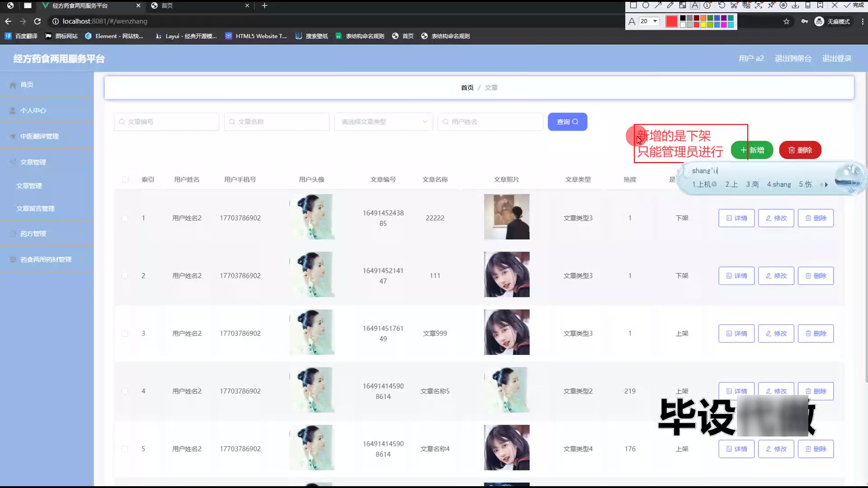This screenshot has height=488, width=868.
Task: Expand 中医翻译管理 sidebar menu
Action: coord(47,136)
